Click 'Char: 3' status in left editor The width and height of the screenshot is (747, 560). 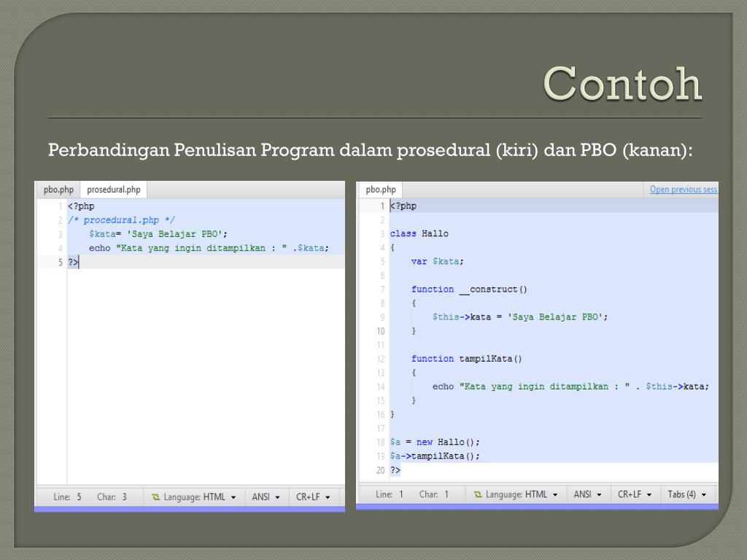(x=112, y=497)
